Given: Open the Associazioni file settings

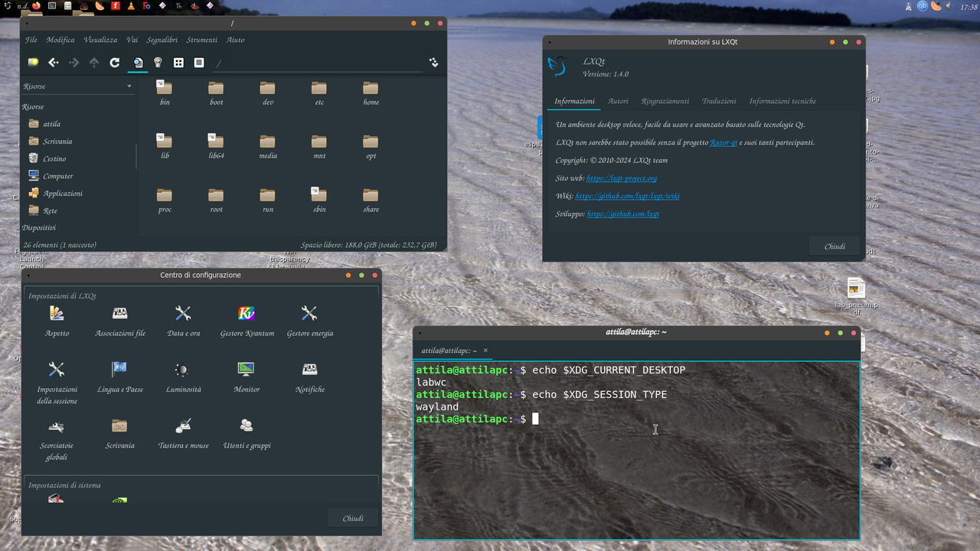Looking at the screenshot, I should point(120,320).
